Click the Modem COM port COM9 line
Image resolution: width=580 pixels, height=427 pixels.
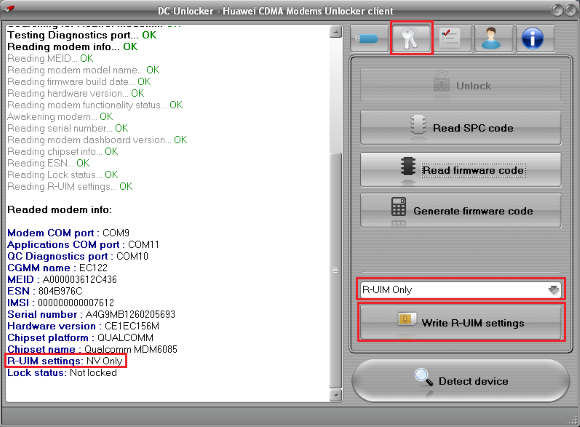point(68,233)
